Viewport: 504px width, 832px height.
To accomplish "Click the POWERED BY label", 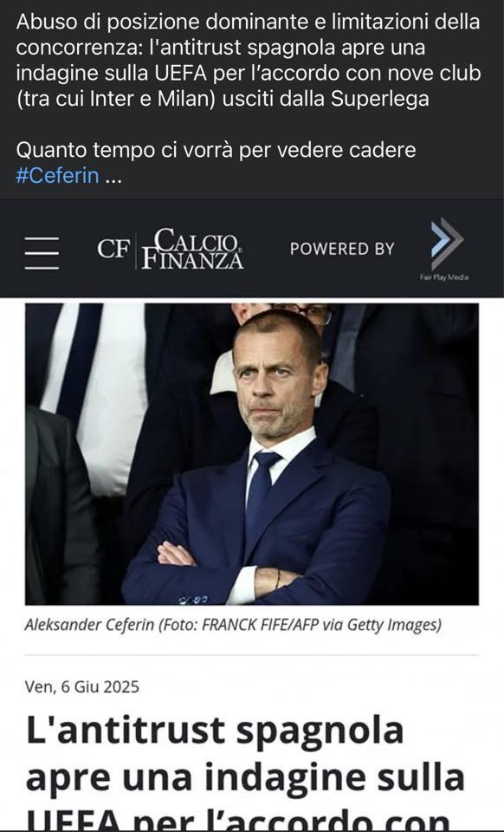I will pos(342,249).
